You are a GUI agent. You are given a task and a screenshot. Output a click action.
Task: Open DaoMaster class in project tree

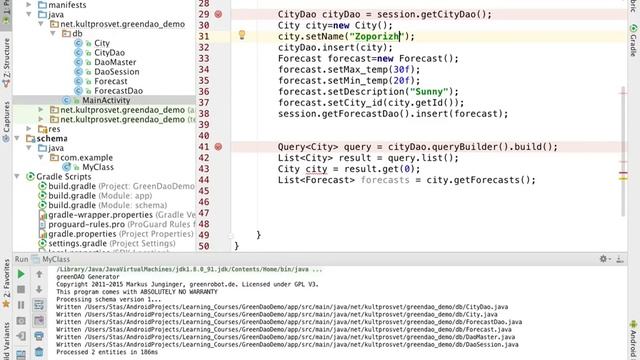pos(115,62)
